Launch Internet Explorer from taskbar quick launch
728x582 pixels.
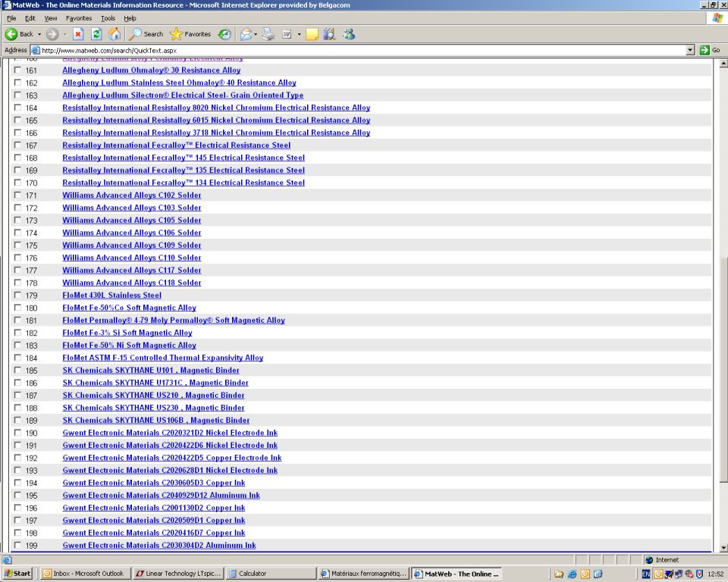[572, 574]
